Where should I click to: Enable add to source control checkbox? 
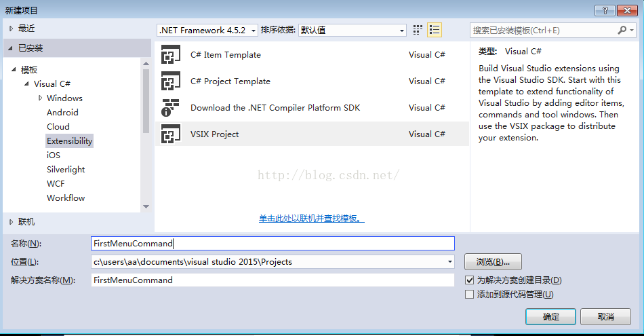click(x=470, y=295)
